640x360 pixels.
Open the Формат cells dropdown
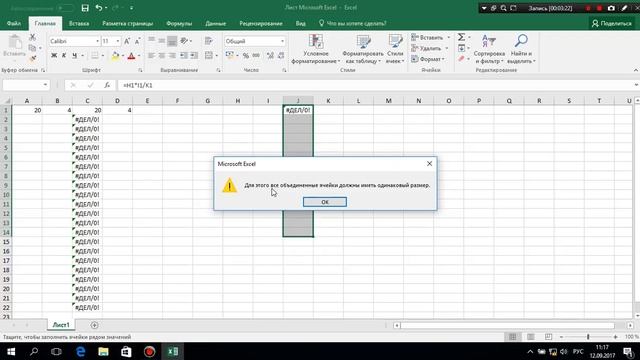[428, 59]
